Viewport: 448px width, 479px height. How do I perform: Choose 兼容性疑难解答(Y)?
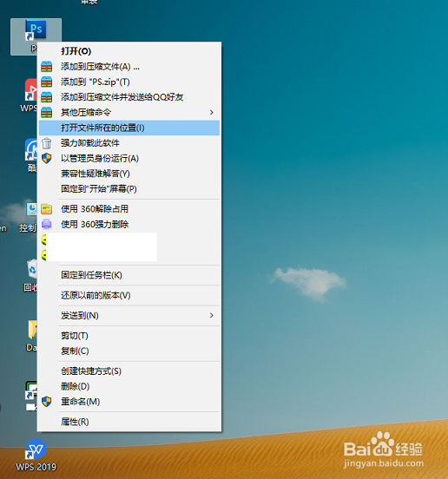pos(129,174)
